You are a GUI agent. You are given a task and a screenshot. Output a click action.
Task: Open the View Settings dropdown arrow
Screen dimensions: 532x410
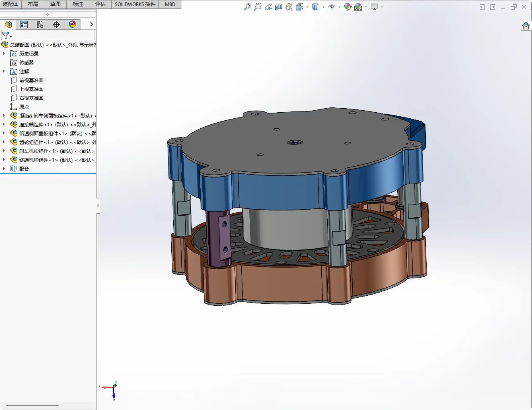[382, 7]
